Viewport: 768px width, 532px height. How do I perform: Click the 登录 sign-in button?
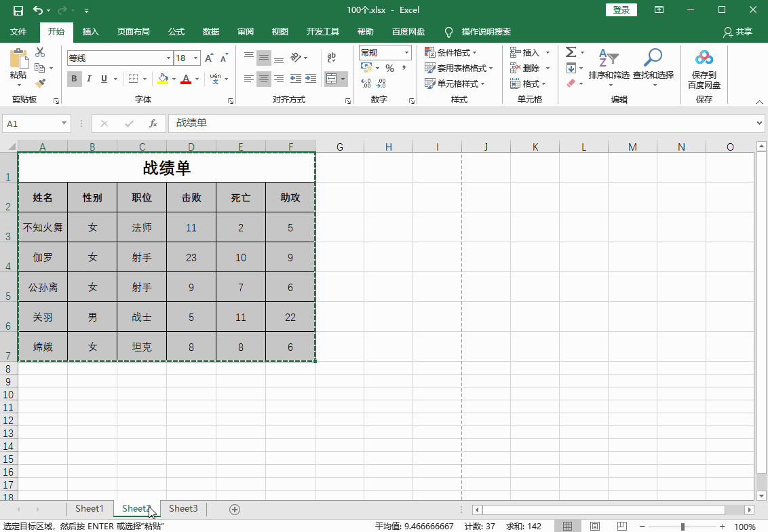click(621, 9)
